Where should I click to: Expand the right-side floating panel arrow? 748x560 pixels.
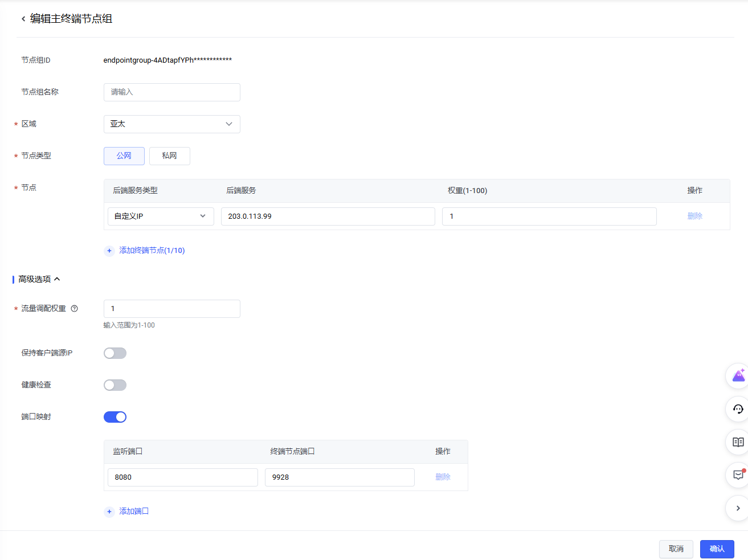pos(738,508)
